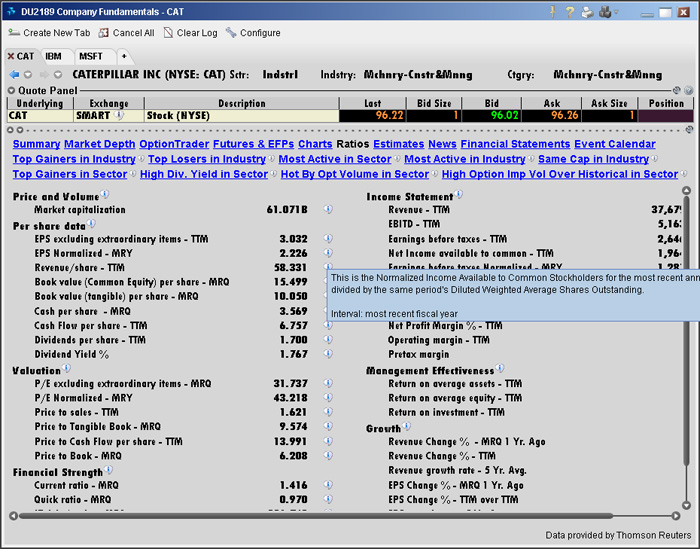Screen dimensions: 700x549
Task: Click Create New Tab
Action: 49,33
